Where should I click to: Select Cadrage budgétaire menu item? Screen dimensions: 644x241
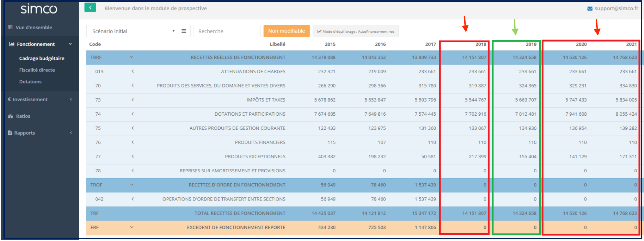point(42,58)
